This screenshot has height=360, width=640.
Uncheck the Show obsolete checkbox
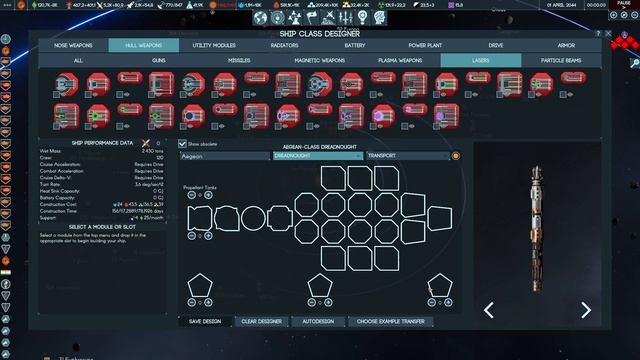click(x=182, y=144)
